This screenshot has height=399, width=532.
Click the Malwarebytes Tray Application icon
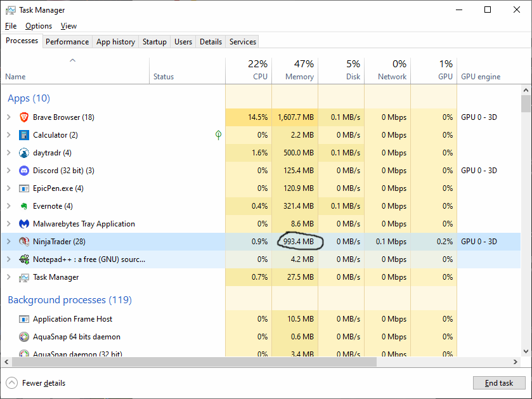pyautogui.click(x=23, y=224)
